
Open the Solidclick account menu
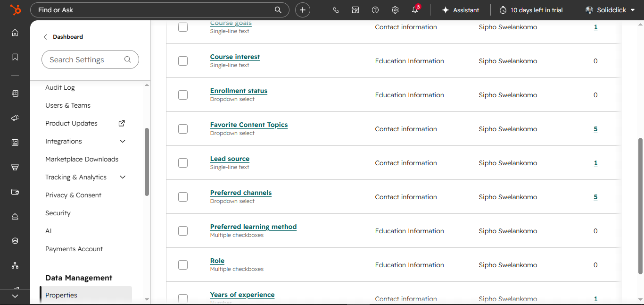pyautogui.click(x=611, y=10)
